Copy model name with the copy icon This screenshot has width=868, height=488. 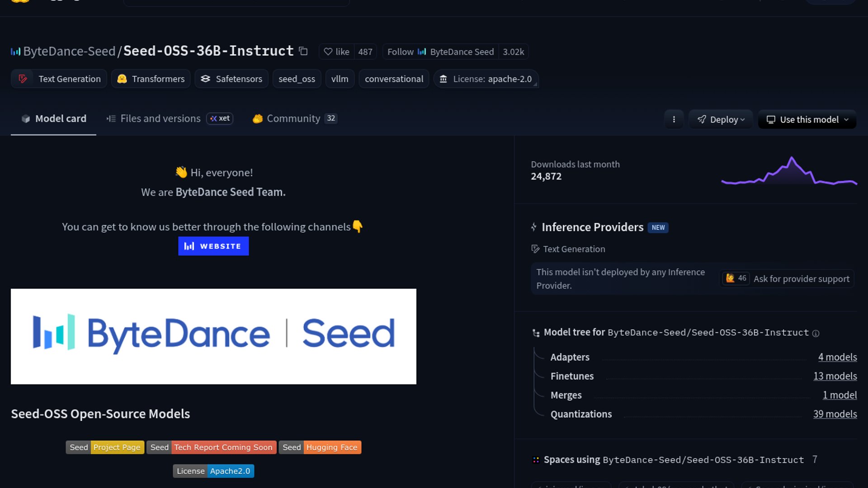pyautogui.click(x=303, y=52)
